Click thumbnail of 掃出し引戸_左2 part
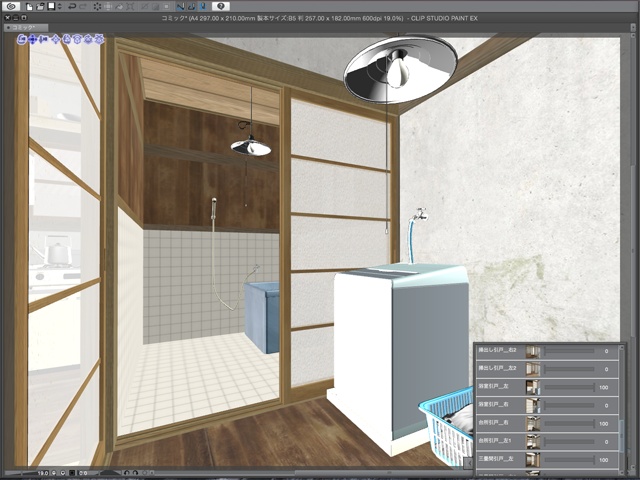This screenshot has width=640, height=480. [533, 369]
